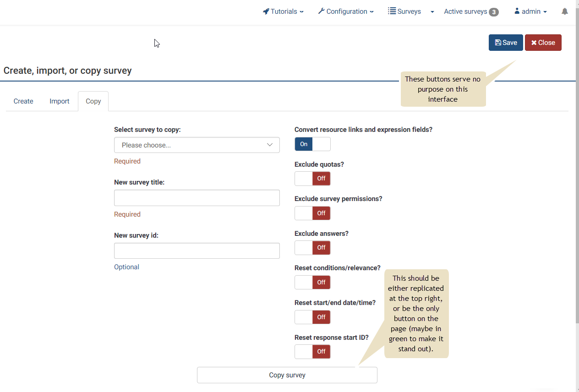Click the Surveys list icon
This screenshot has height=392, width=579.
coord(392,11)
